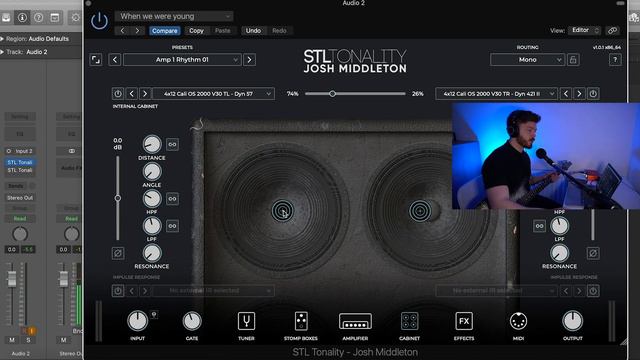The image size is (640, 360).
Task: Open the View Editor dropdown
Action: (x=585, y=30)
